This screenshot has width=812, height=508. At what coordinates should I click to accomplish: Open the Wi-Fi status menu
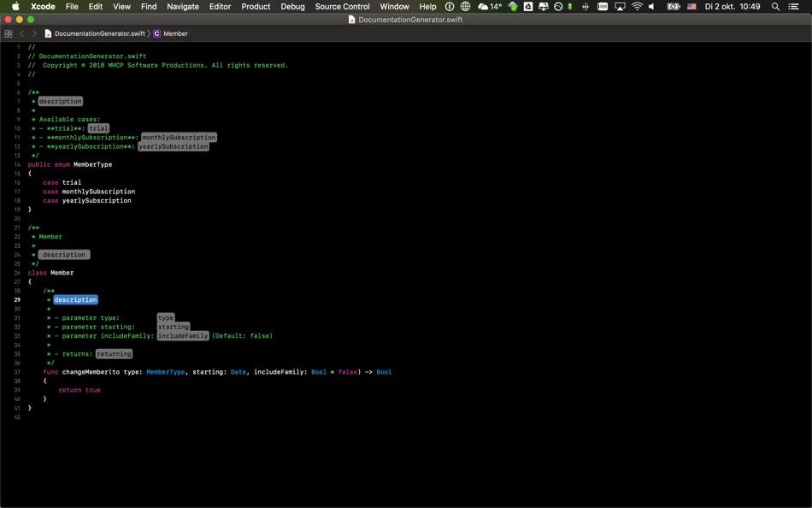pyautogui.click(x=637, y=6)
